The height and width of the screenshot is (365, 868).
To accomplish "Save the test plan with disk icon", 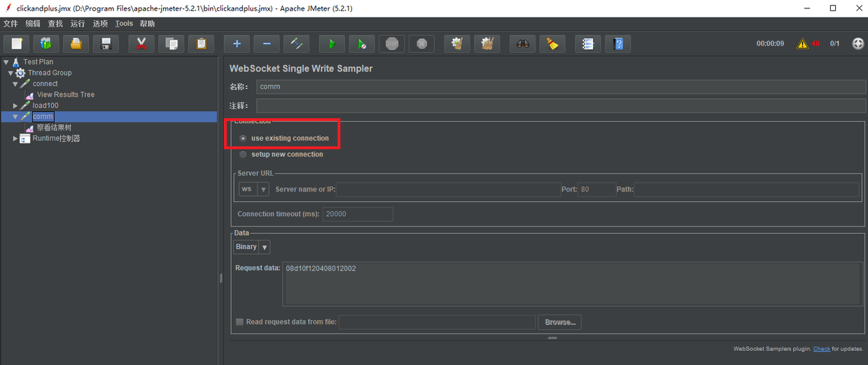I will pos(106,43).
